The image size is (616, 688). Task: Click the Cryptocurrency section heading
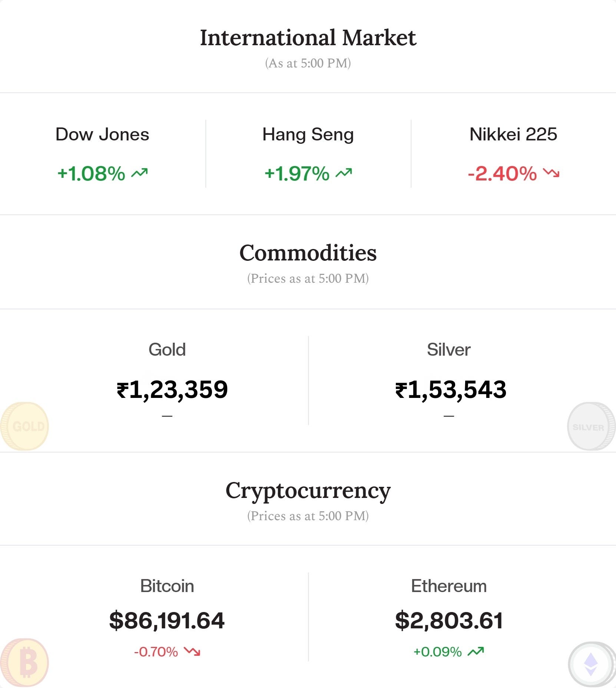pos(308,491)
